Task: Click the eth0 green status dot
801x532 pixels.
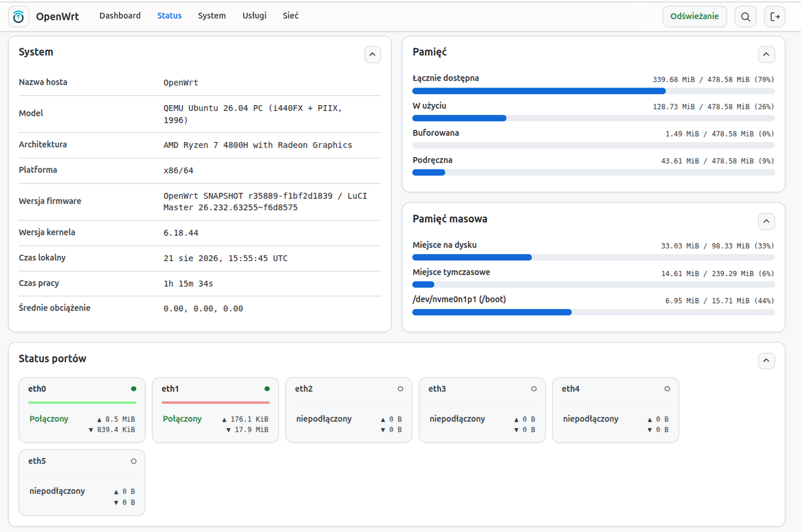Action: tap(133, 389)
